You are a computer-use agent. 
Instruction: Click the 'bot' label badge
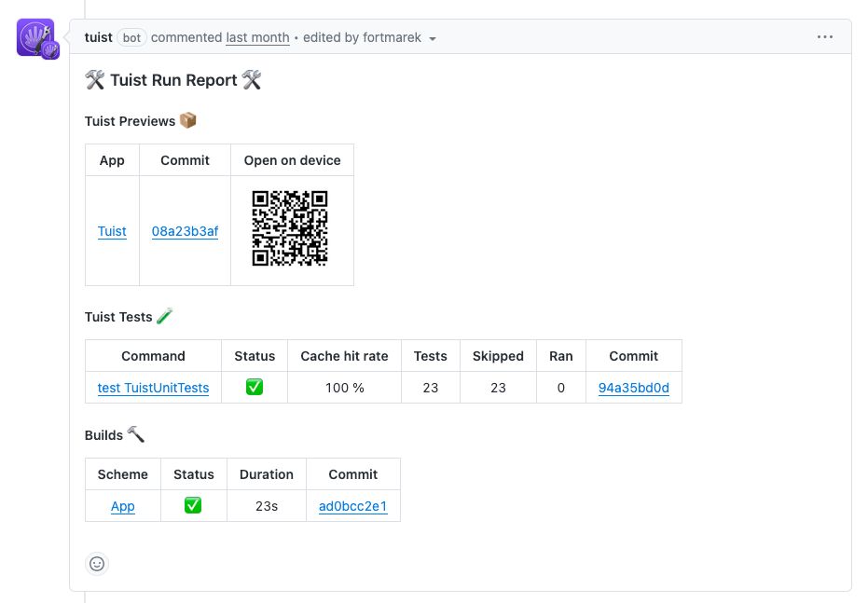[x=131, y=37]
